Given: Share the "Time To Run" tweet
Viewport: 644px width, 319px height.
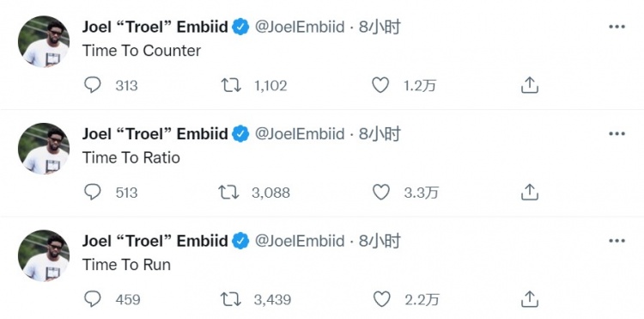Looking at the screenshot, I should click(x=530, y=299).
